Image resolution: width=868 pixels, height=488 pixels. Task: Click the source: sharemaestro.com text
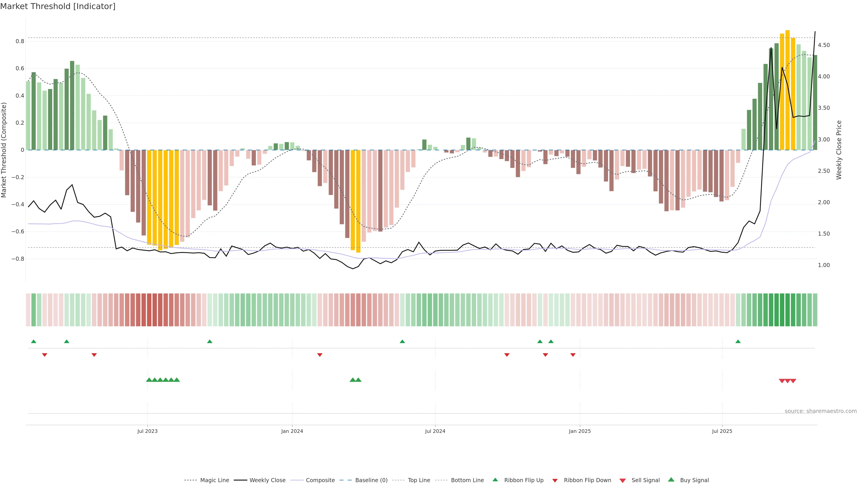[821, 411]
